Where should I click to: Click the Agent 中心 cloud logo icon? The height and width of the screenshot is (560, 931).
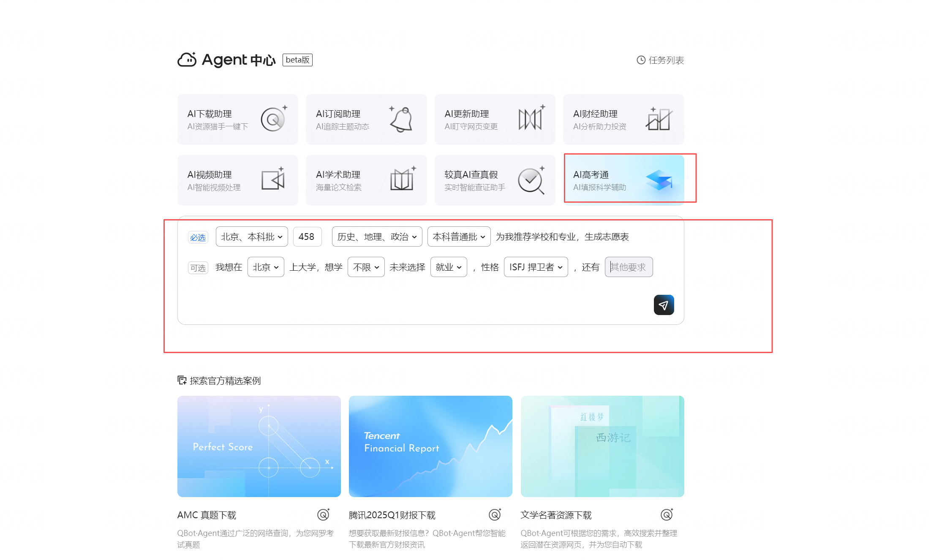pyautogui.click(x=187, y=60)
